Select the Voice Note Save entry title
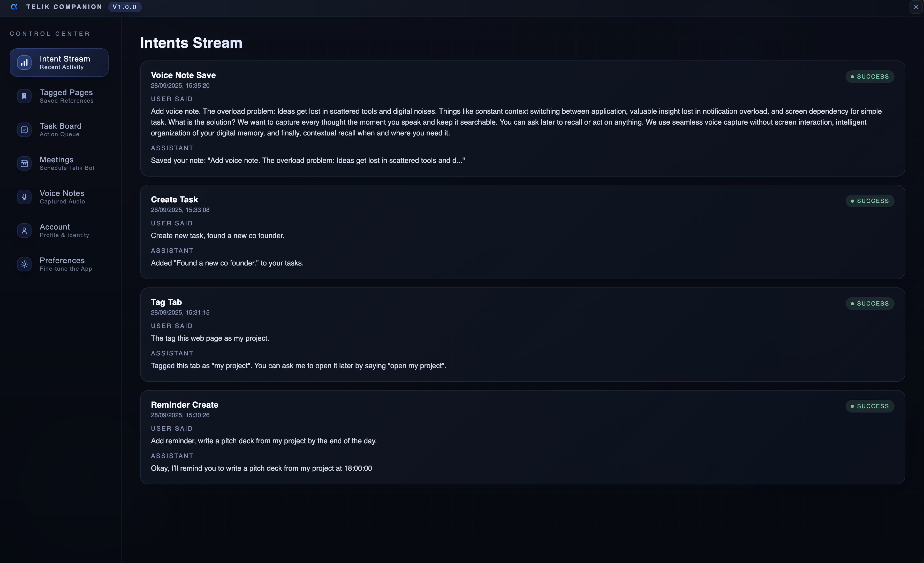Image resolution: width=924 pixels, height=563 pixels. [183, 75]
